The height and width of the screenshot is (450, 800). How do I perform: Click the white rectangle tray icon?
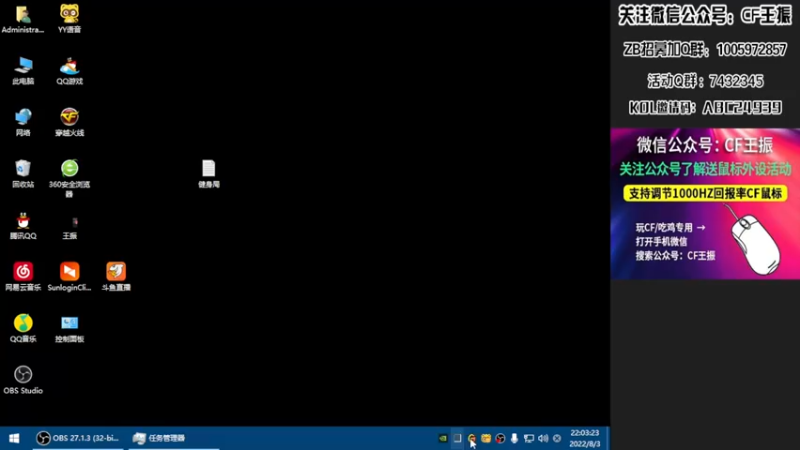coord(457,438)
